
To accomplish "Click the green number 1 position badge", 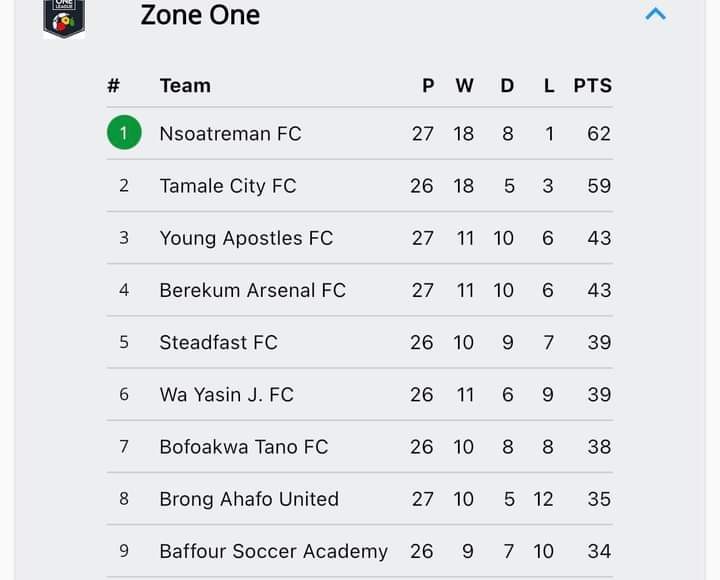I will [124, 133].
